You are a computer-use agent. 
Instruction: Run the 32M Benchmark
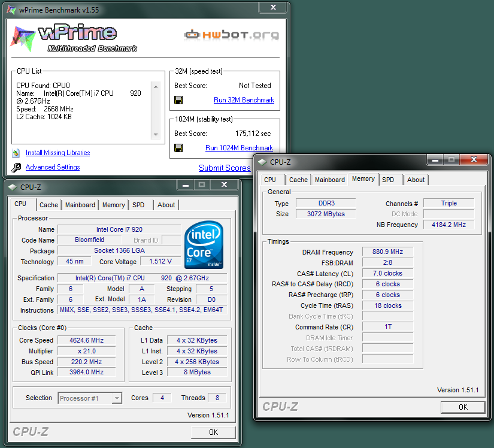point(244,100)
